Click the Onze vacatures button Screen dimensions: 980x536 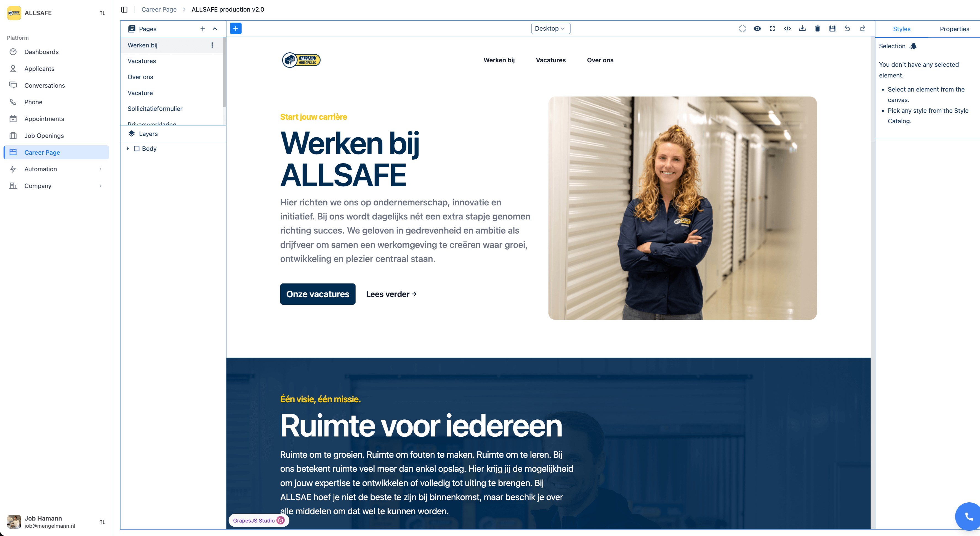click(318, 294)
